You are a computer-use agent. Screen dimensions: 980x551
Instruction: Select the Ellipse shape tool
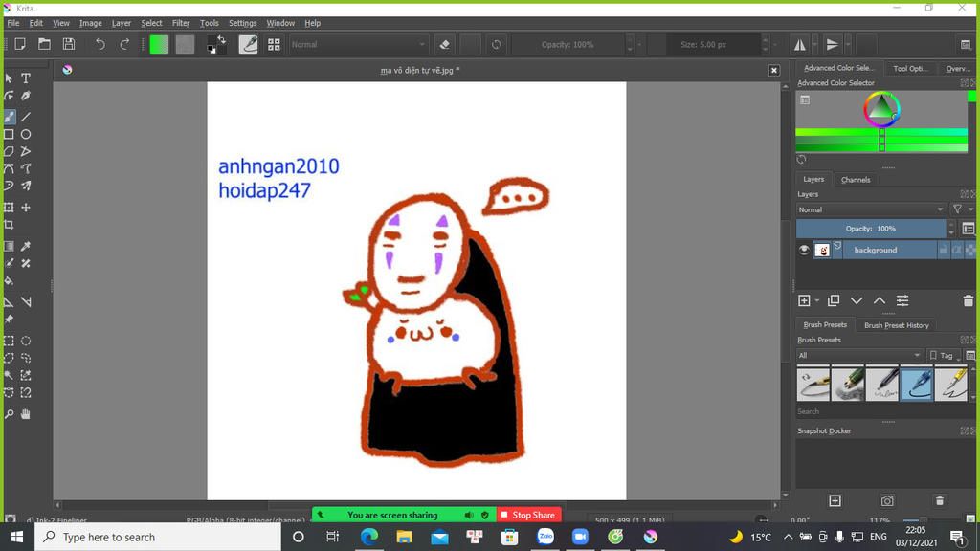(x=26, y=134)
